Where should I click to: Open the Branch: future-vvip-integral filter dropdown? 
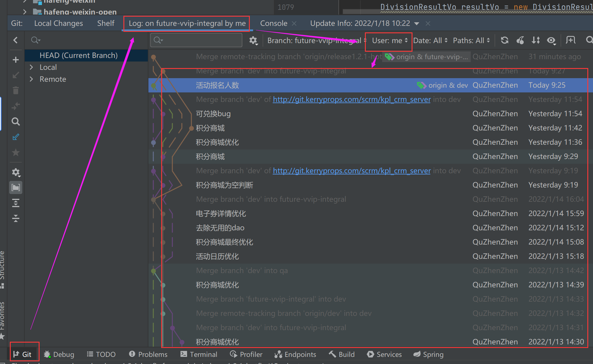pyautogui.click(x=317, y=40)
